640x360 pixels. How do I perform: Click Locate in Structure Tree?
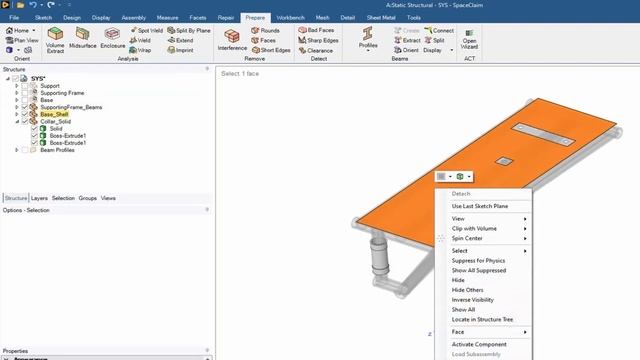tap(483, 319)
